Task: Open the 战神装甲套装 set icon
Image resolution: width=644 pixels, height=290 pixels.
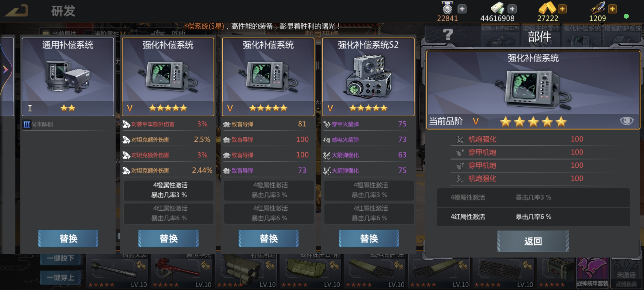Action: click(592, 272)
